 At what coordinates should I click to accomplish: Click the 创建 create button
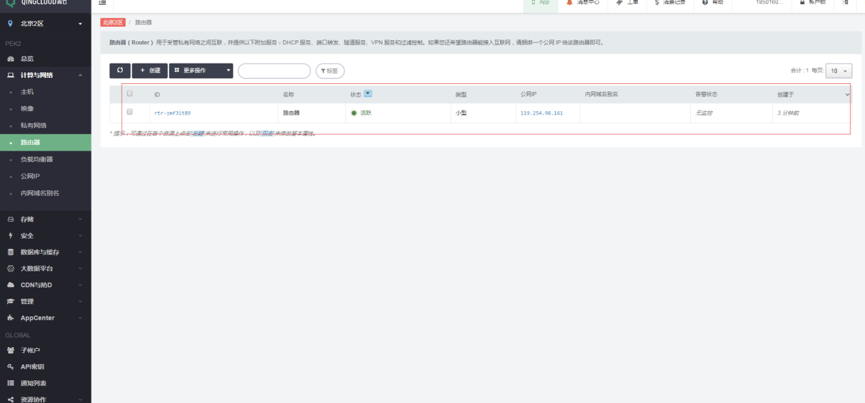149,71
